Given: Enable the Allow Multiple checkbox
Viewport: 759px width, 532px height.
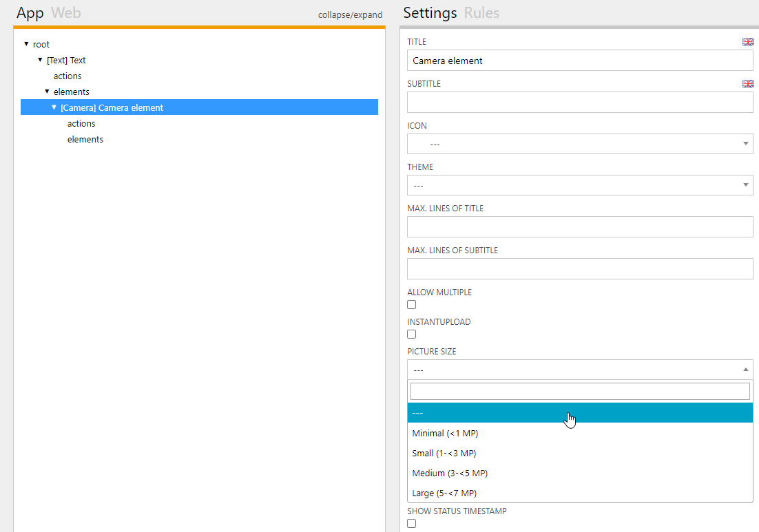Looking at the screenshot, I should [412, 305].
